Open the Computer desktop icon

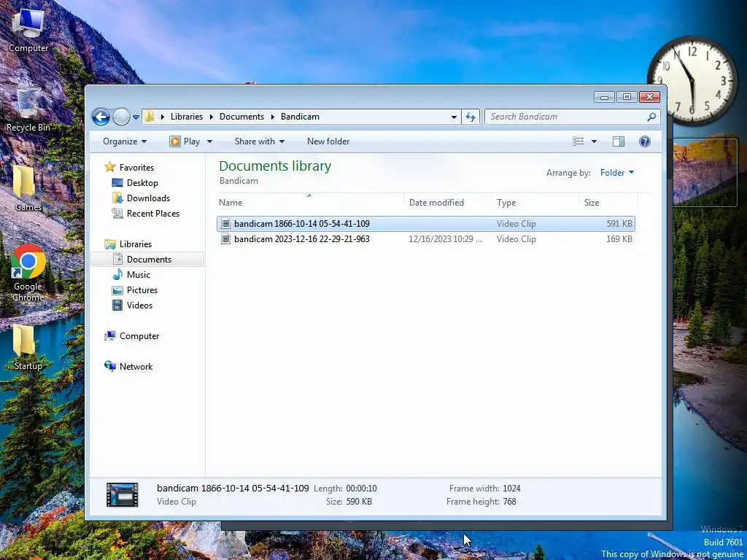point(28,31)
